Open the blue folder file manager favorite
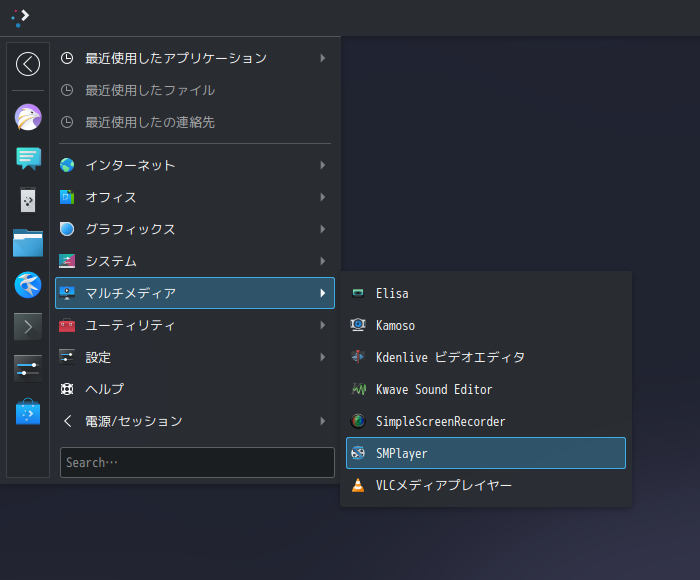700x580 pixels. click(x=28, y=242)
